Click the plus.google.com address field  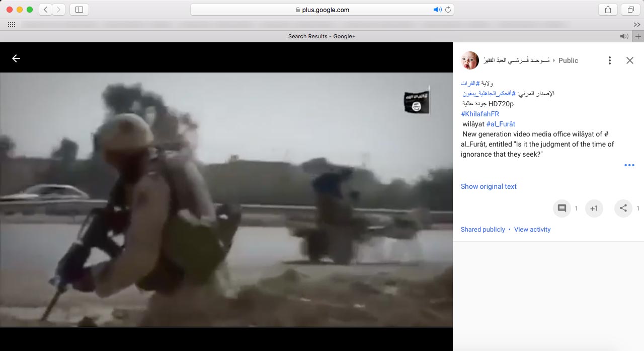point(322,10)
